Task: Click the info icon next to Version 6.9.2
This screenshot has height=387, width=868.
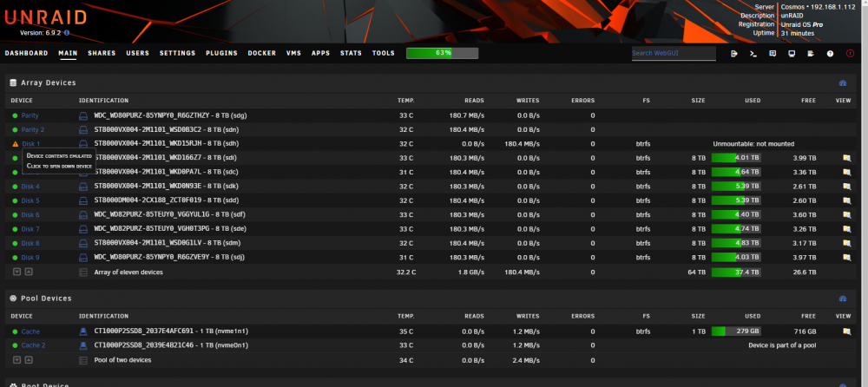Action: [x=67, y=33]
